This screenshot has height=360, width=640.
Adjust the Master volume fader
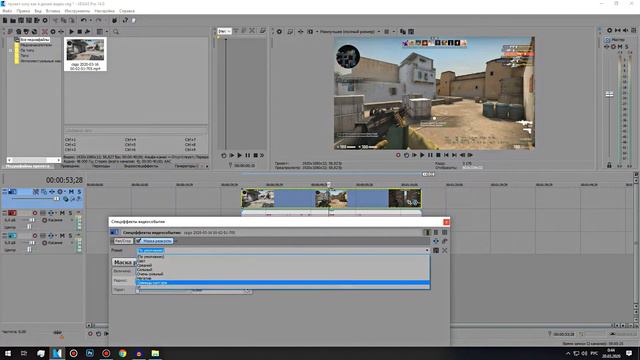[609, 94]
